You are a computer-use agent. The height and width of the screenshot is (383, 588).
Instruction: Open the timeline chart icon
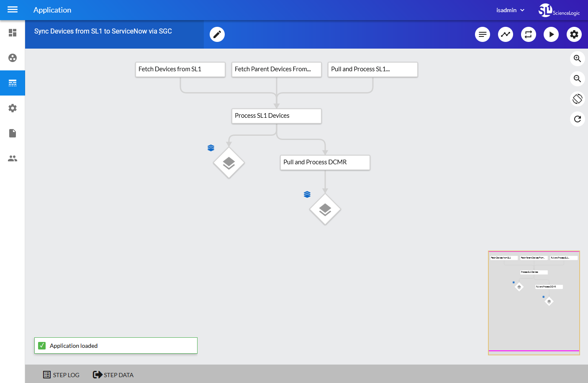pos(506,34)
